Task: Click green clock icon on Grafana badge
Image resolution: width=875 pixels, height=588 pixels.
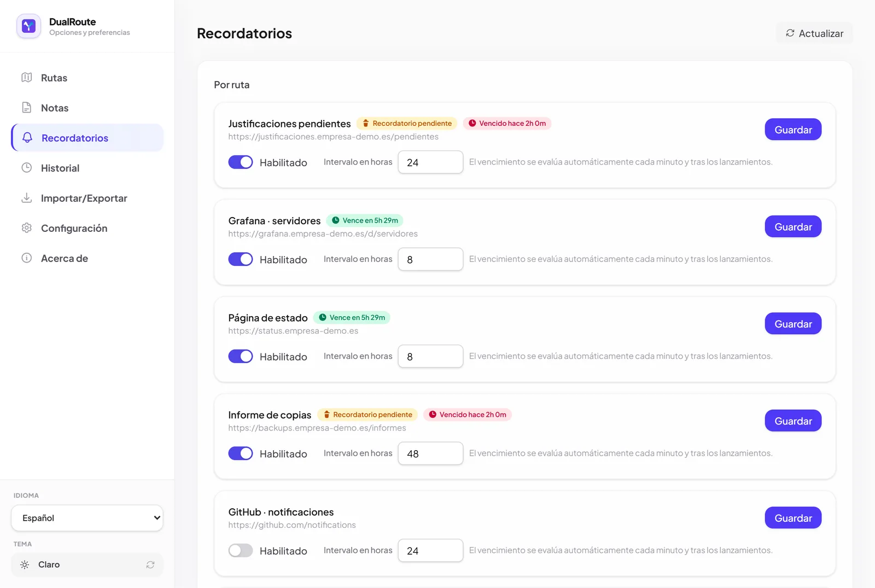Action: tap(335, 220)
